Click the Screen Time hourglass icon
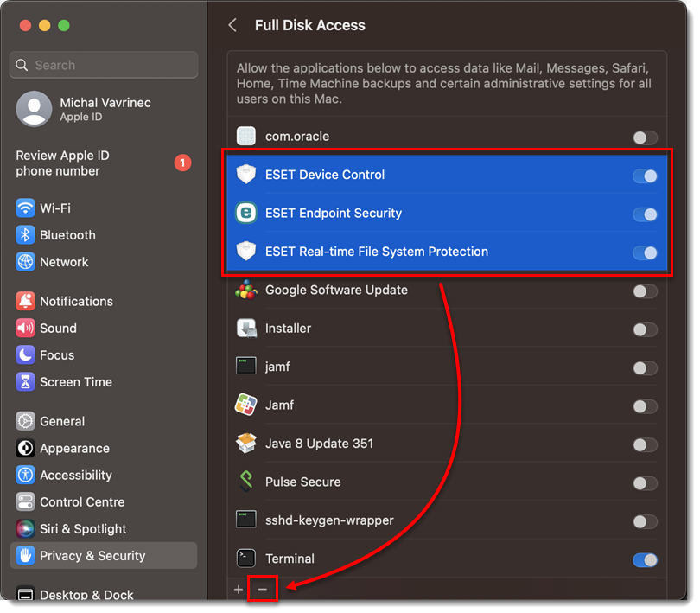This screenshot has height=613, width=700. [25, 382]
